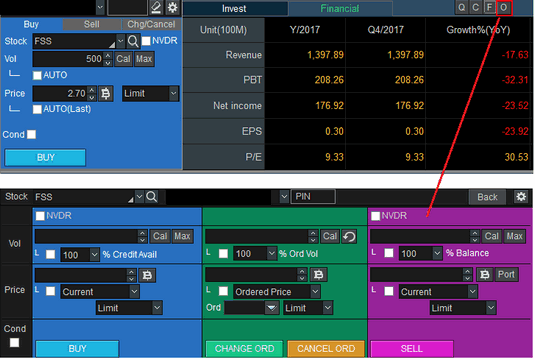
Task: Switch to the Sell tab
Action: (x=91, y=24)
